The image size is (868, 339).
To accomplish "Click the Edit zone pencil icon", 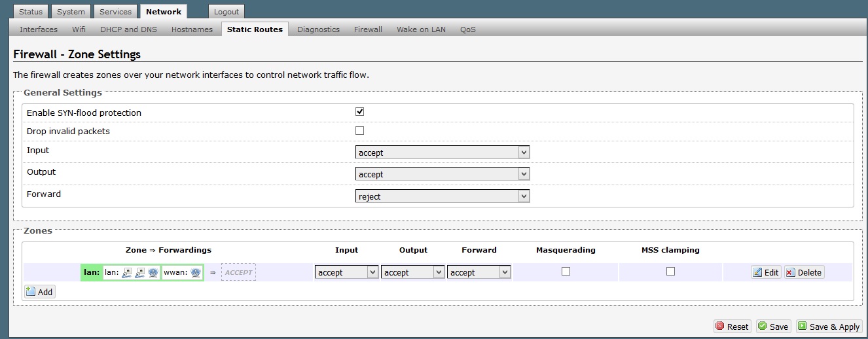I will tap(757, 273).
